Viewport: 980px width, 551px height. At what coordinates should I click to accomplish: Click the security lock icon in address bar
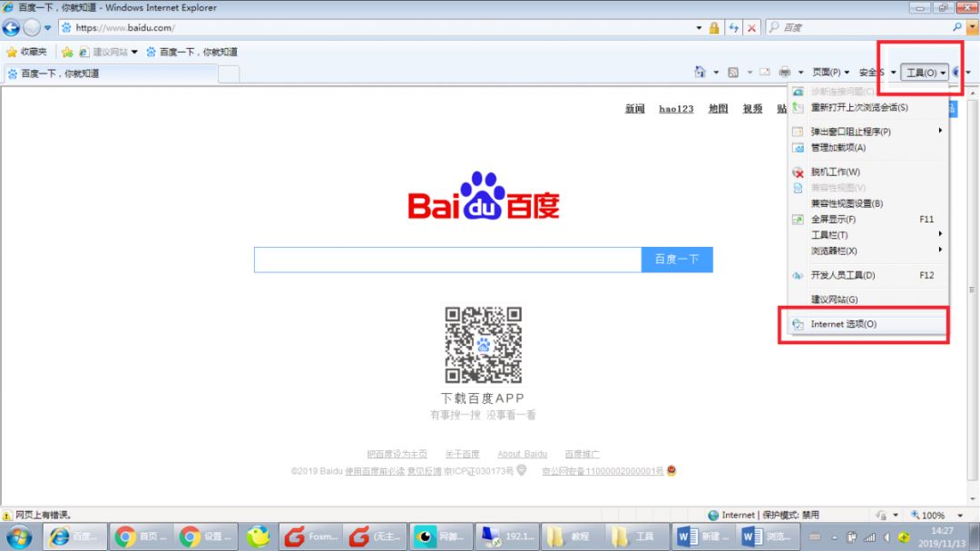coord(714,27)
